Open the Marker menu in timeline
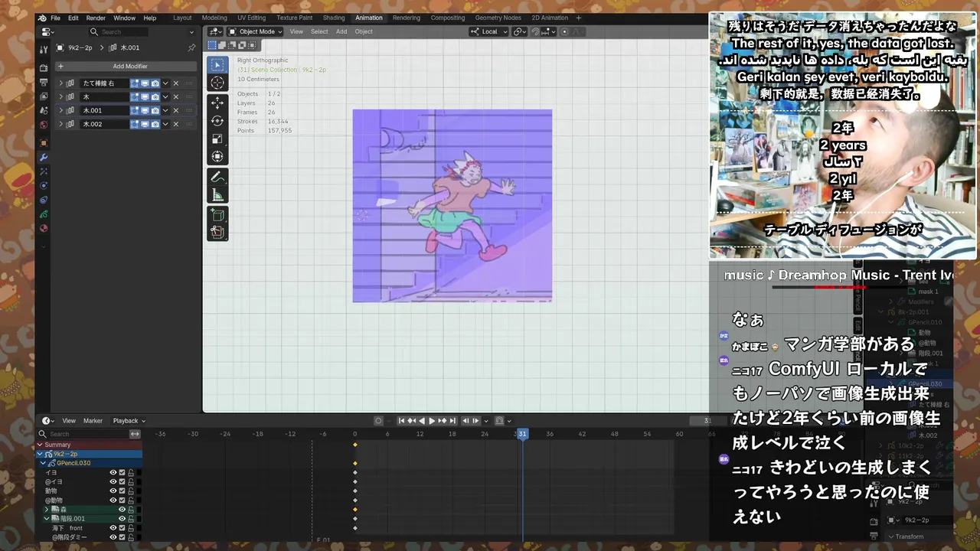The height and width of the screenshot is (551, 980). [x=93, y=420]
